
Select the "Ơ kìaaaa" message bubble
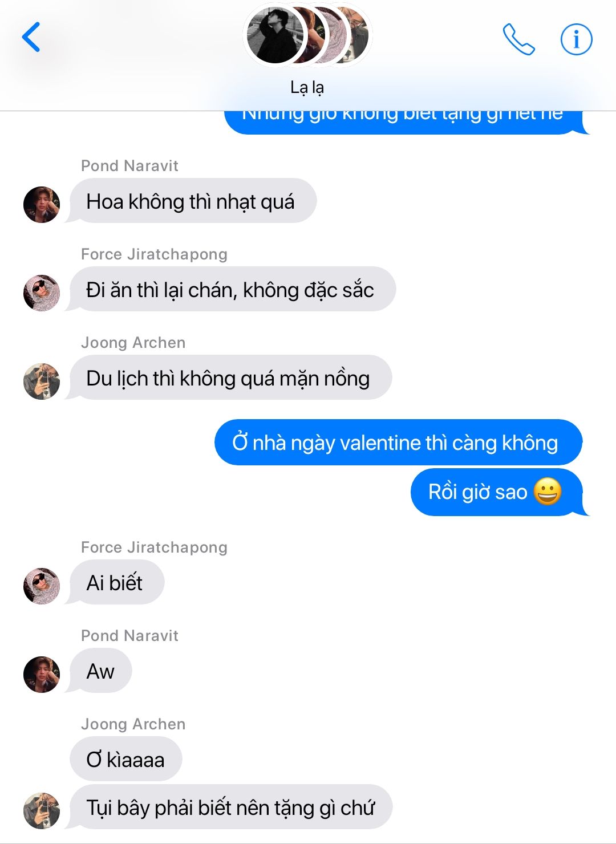[x=126, y=759]
